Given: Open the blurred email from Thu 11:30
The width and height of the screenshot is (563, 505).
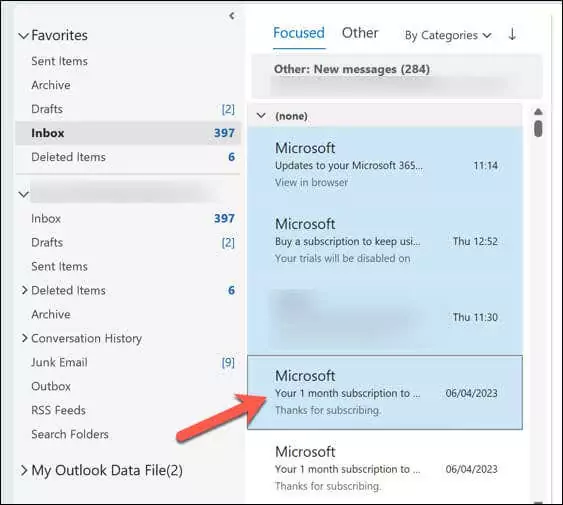Looking at the screenshot, I should click(385, 317).
